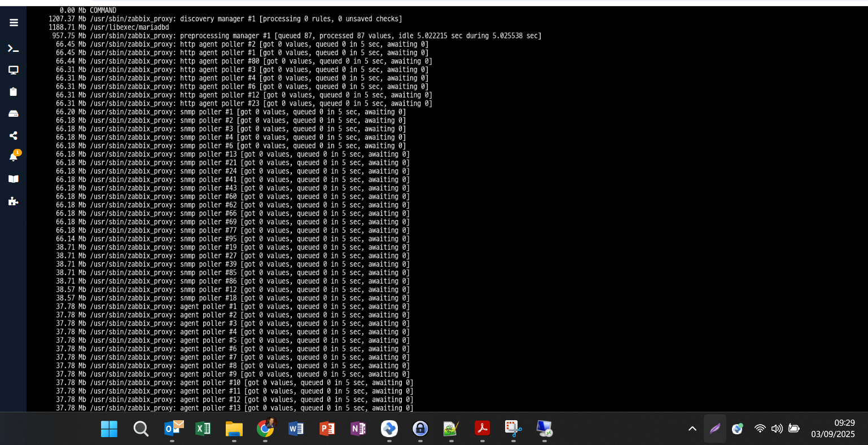Open Windows taskbar Search
This screenshot has width=868, height=445.
pyautogui.click(x=141, y=429)
